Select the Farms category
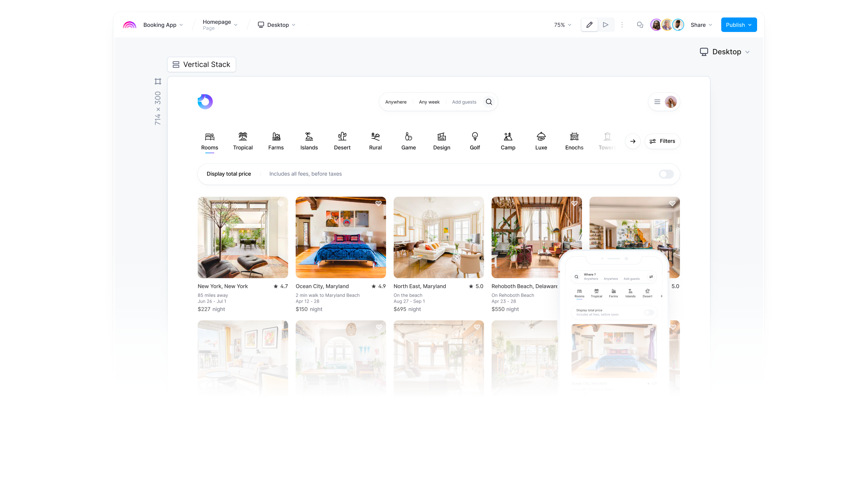 pyautogui.click(x=276, y=142)
